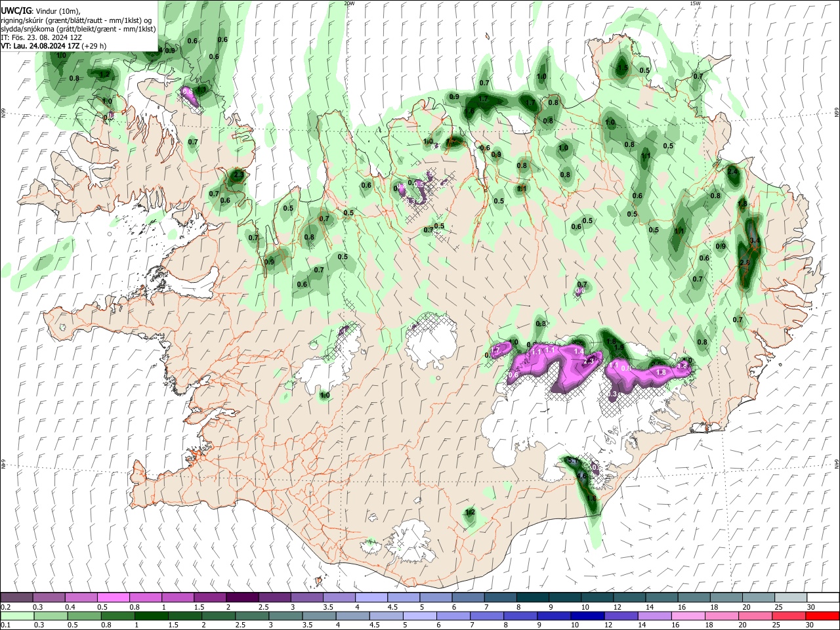Click the 20W longitude label
This screenshot has height=630, width=840.
coord(348,3)
